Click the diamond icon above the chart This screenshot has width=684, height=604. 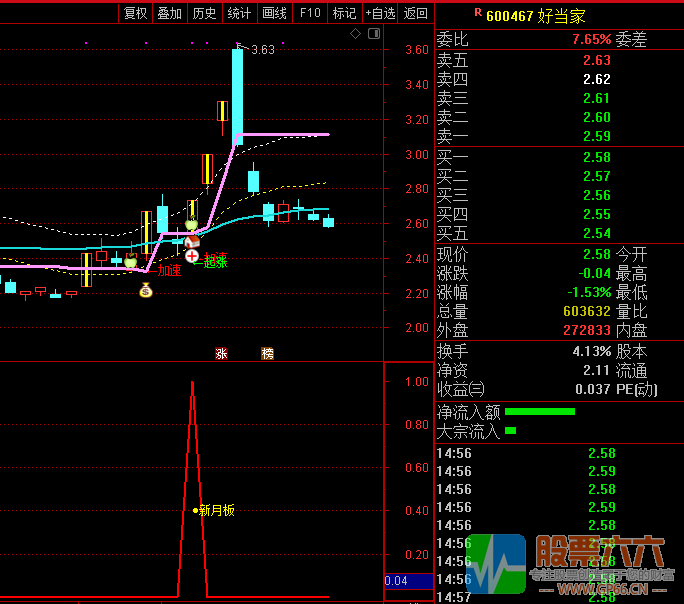pyautogui.click(x=355, y=33)
